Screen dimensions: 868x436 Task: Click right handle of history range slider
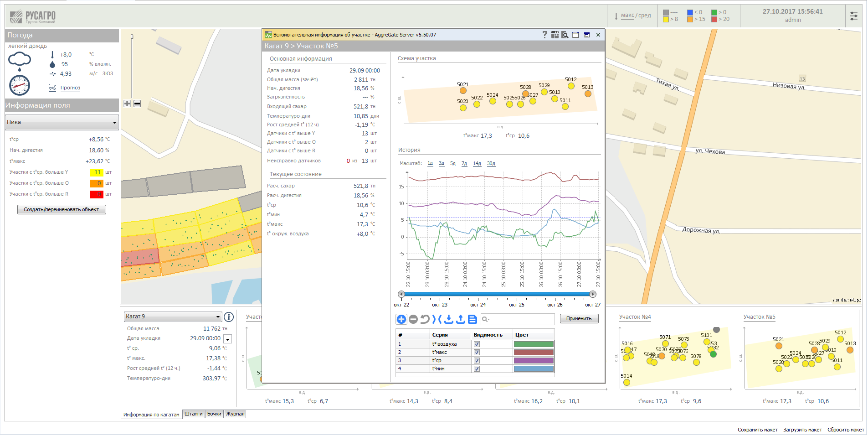point(593,294)
